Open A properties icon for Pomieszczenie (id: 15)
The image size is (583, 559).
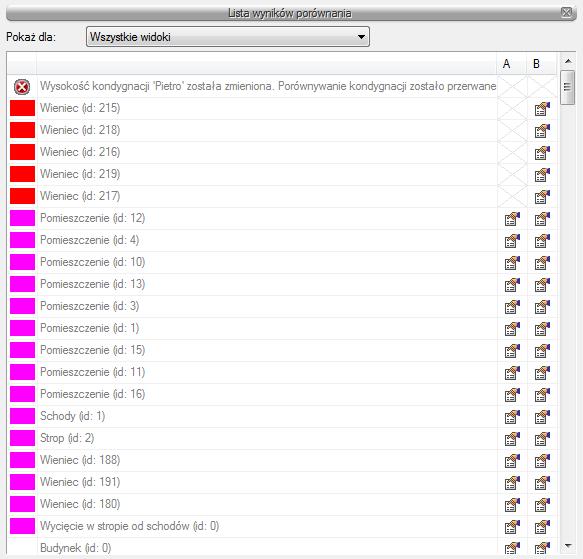coord(512,350)
